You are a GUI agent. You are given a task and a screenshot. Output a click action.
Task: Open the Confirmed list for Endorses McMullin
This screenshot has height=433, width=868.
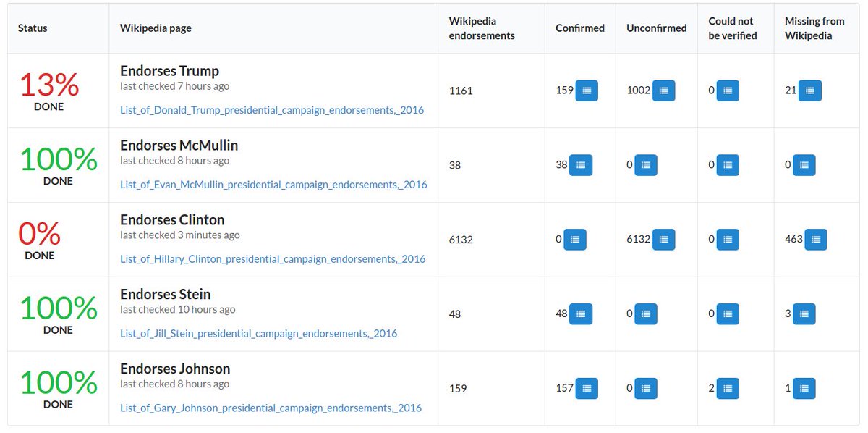coord(581,165)
